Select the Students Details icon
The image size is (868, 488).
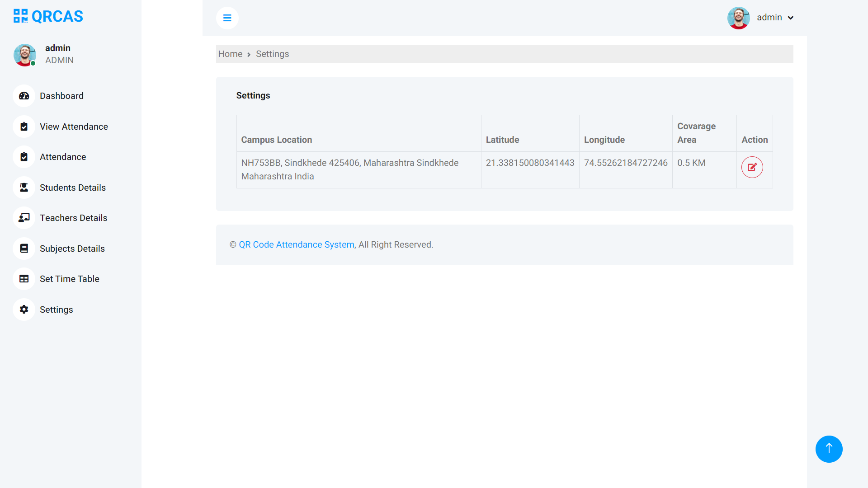click(24, 188)
